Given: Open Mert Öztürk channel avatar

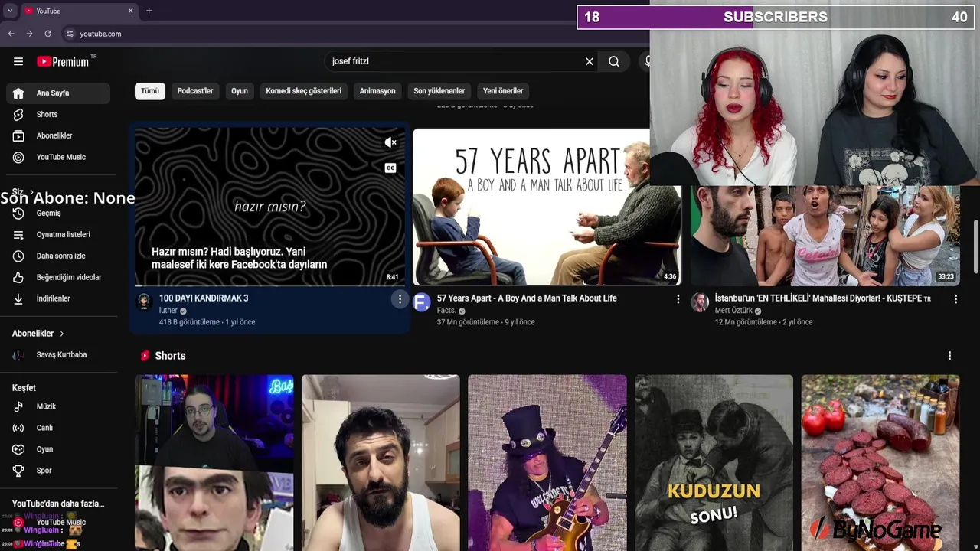Looking at the screenshot, I should pyautogui.click(x=700, y=302).
